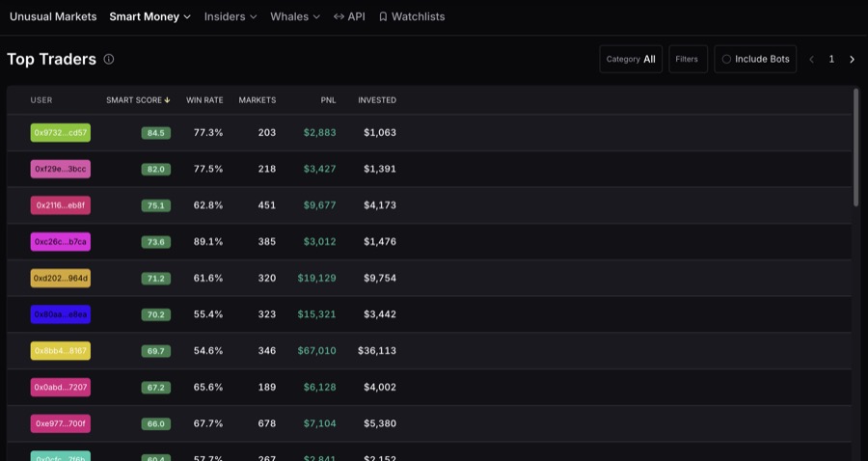Click the API arrows icon in navigation
Viewport: 868px width, 461px height.
click(x=339, y=16)
